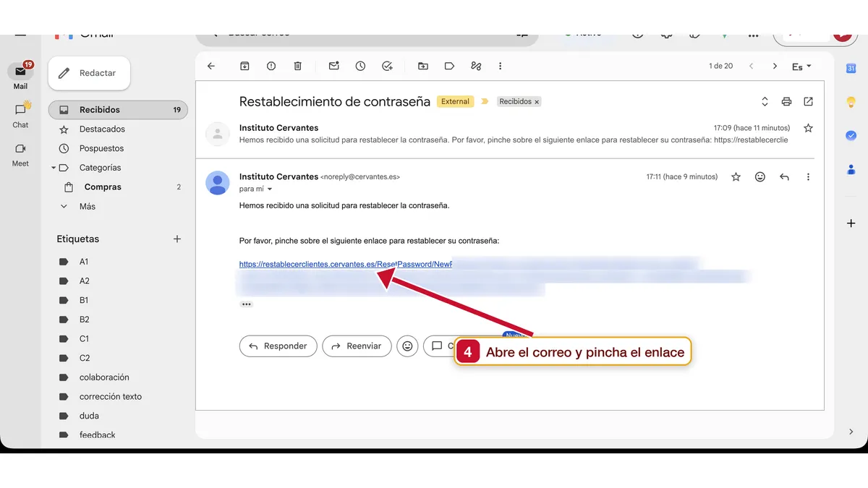This screenshot has width=868, height=488.
Task: Show trimmed content with the ellipsis button
Action: 246,304
